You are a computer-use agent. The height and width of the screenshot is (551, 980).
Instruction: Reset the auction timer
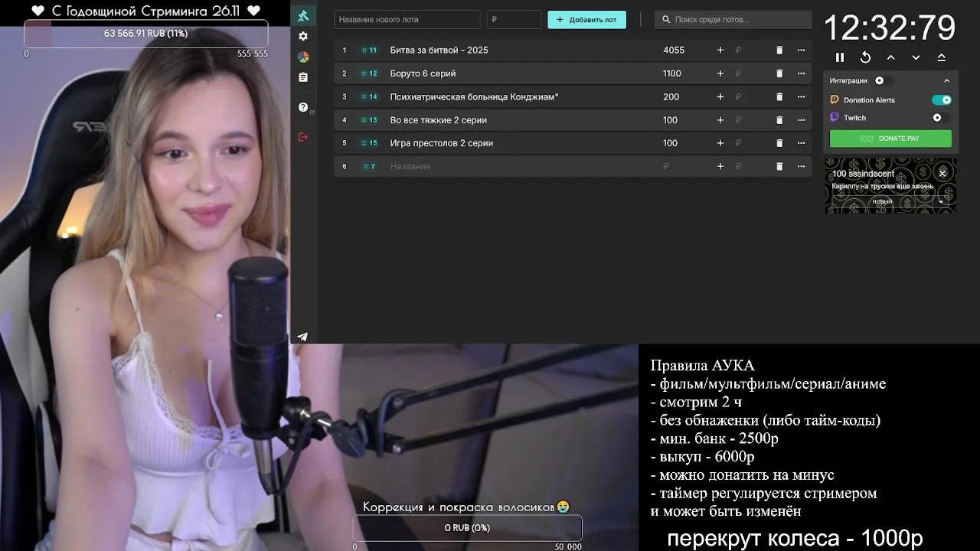pos(865,57)
